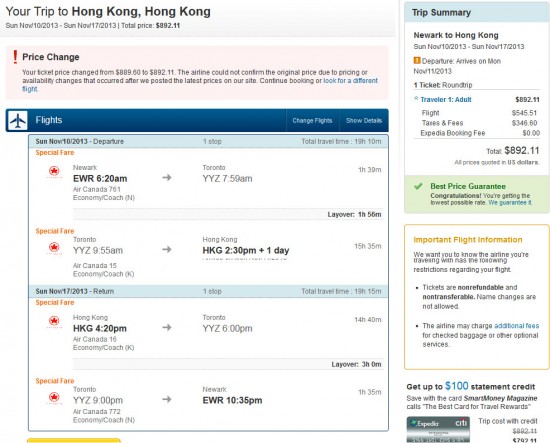
Task: Click the Trip Summary panel header
Action: click(x=477, y=13)
